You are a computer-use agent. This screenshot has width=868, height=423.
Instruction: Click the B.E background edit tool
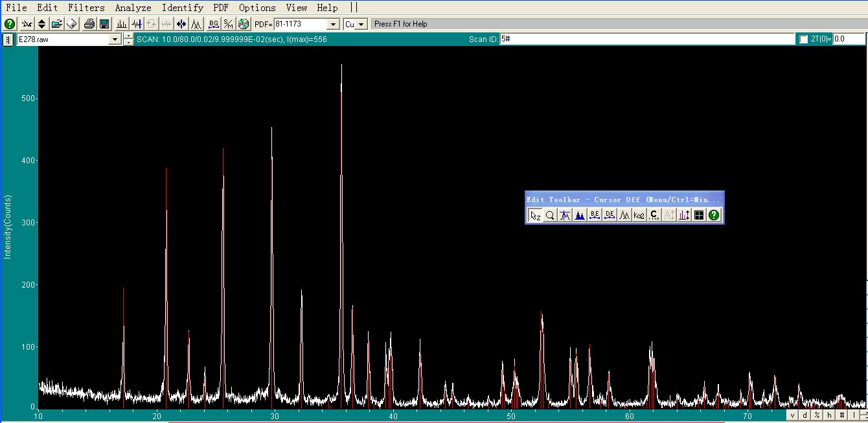point(595,216)
